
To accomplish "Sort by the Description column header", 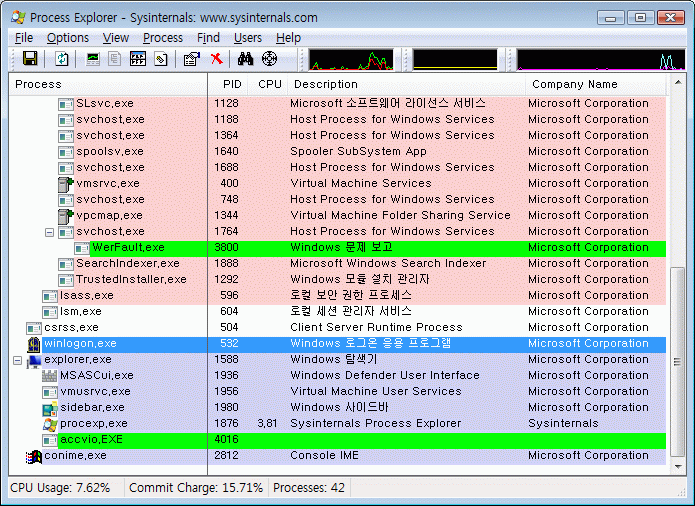I will click(x=406, y=84).
